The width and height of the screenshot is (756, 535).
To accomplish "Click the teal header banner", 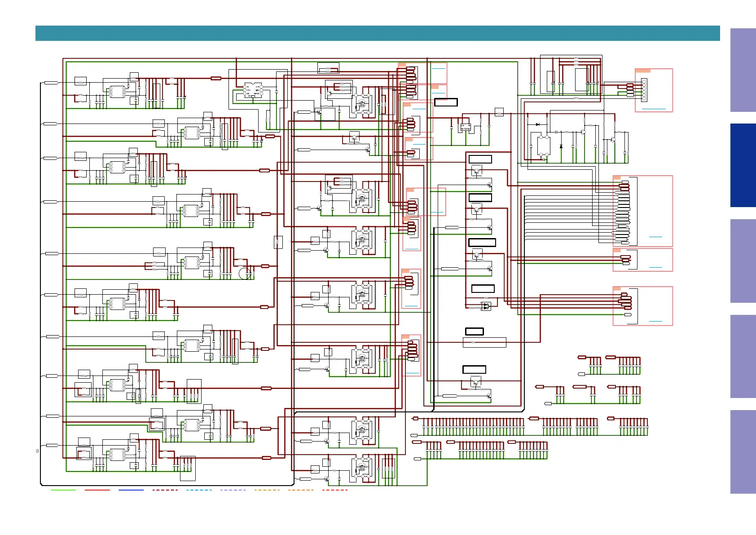I will pyautogui.click(x=378, y=33).
